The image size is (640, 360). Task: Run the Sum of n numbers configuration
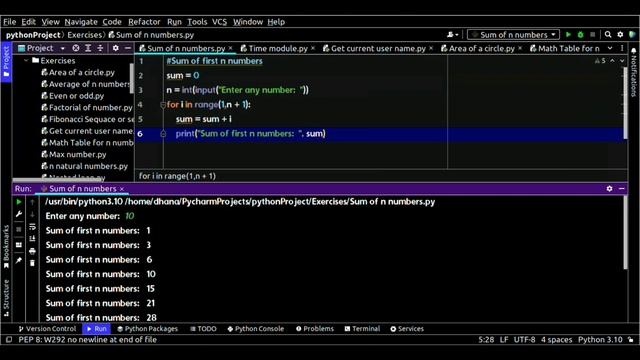[568, 35]
